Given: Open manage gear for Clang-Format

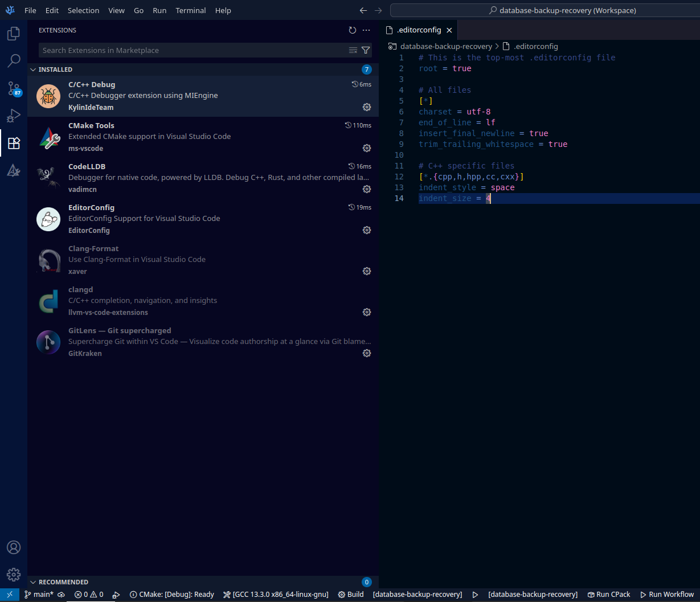Looking at the screenshot, I should 367,271.
